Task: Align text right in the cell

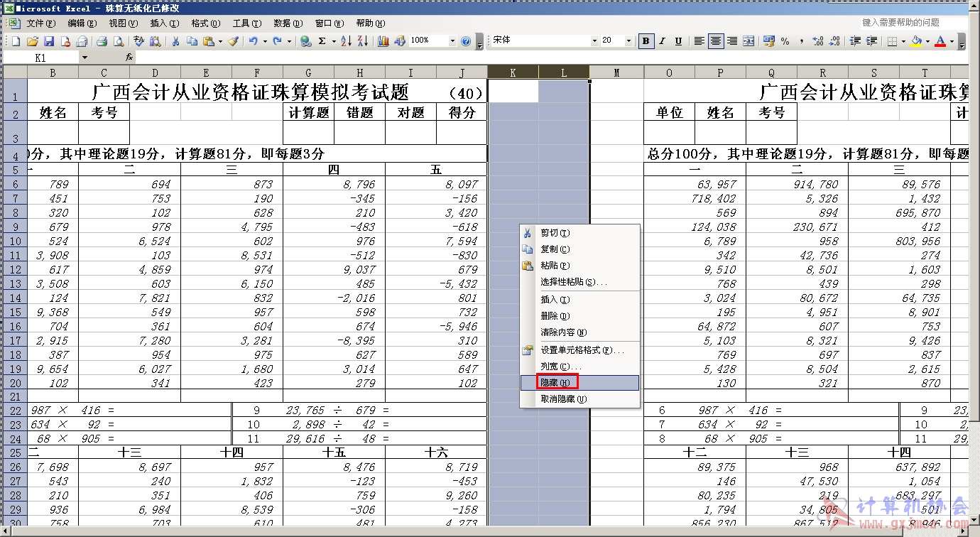Action: click(732, 41)
